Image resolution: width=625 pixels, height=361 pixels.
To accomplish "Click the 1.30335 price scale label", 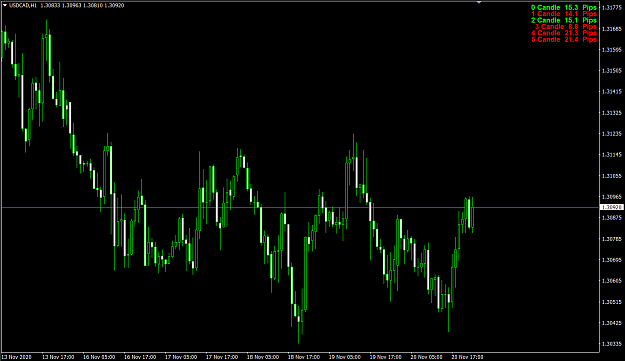I will click(612, 343).
